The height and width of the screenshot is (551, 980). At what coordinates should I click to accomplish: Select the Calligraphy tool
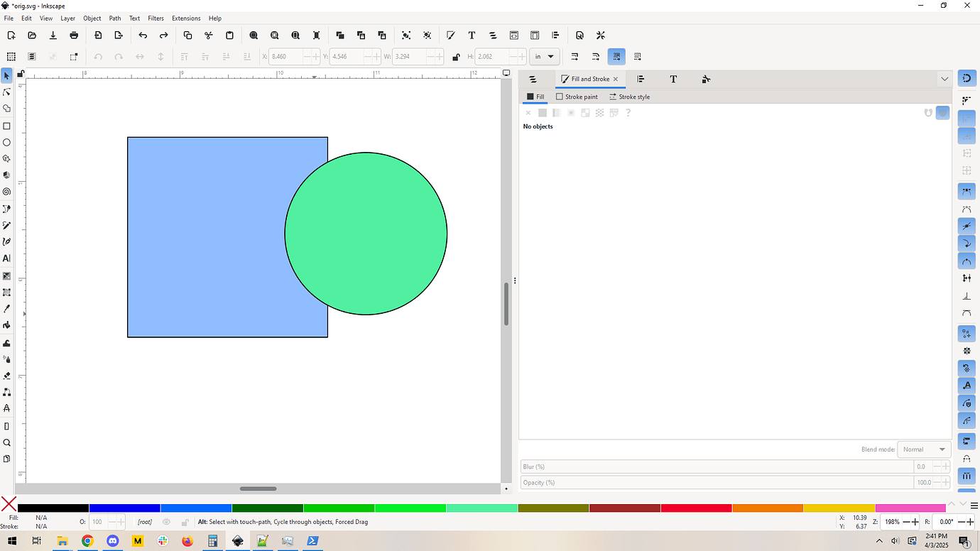[7, 241]
